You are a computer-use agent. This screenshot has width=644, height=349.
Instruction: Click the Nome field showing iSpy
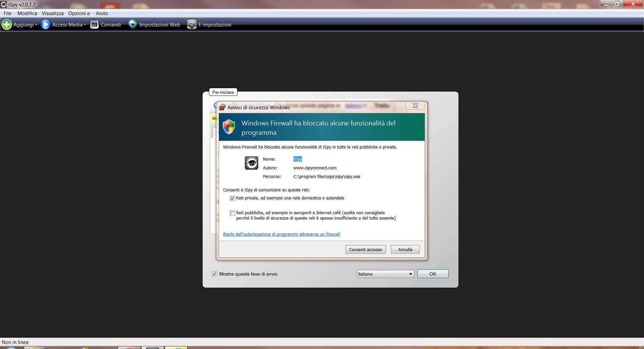click(x=298, y=159)
